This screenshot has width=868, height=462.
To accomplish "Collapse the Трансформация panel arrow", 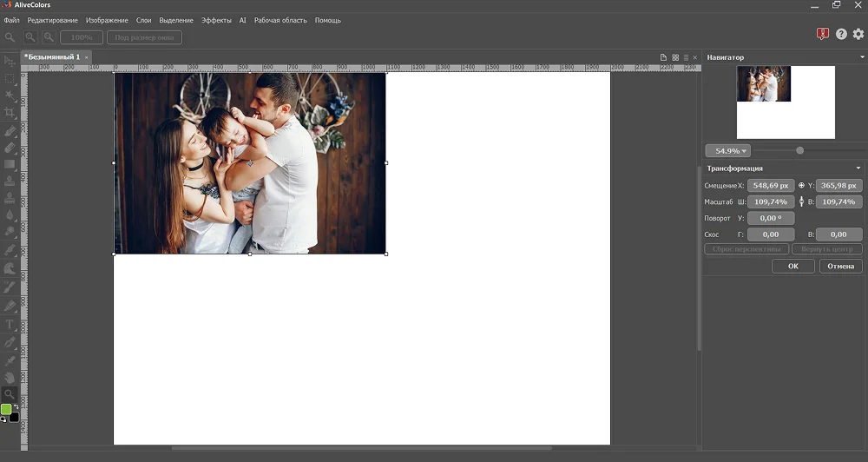I will click(x=858, y=168).
